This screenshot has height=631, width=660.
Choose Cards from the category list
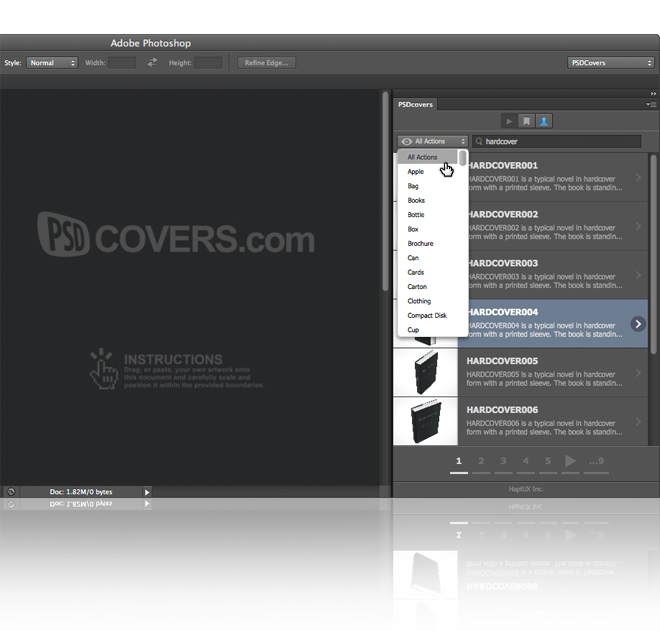(415, 272)
